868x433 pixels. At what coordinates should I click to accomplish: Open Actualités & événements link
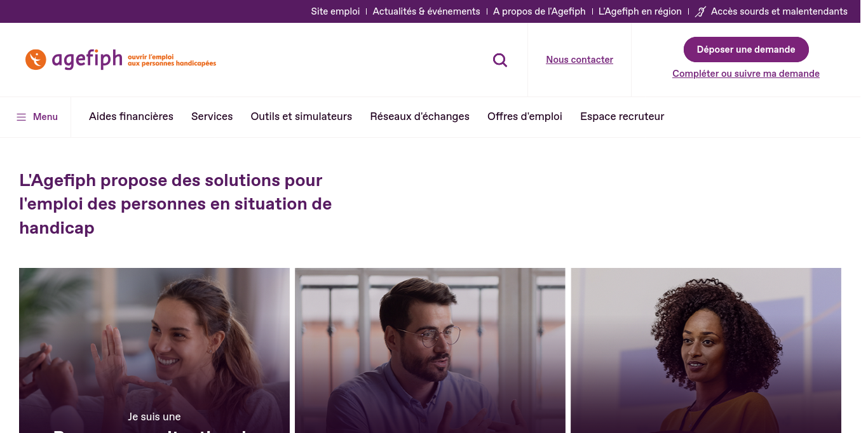426,11
